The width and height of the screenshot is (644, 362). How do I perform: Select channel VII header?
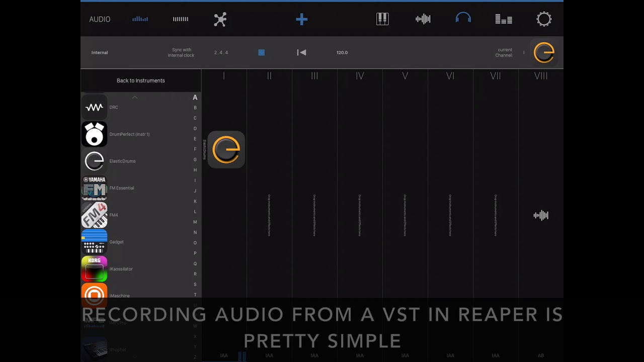[x=496, y=76]
